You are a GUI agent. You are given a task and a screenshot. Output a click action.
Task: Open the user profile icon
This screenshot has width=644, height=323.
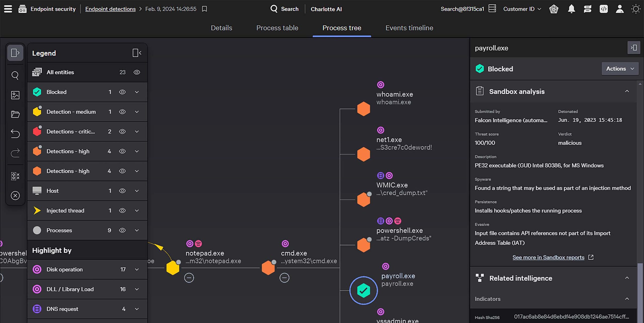[x=620, y=9]
